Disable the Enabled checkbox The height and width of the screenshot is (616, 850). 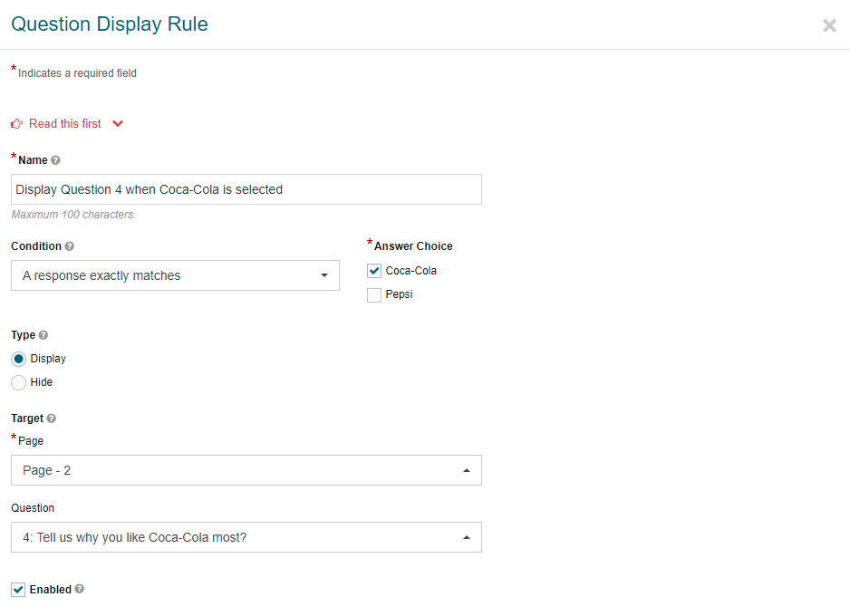pos(18,590)
